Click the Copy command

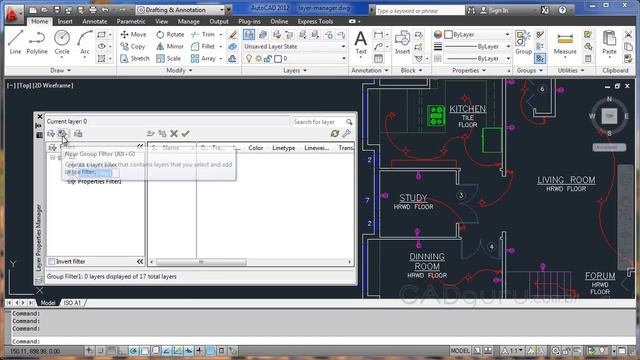click(133, 47)
